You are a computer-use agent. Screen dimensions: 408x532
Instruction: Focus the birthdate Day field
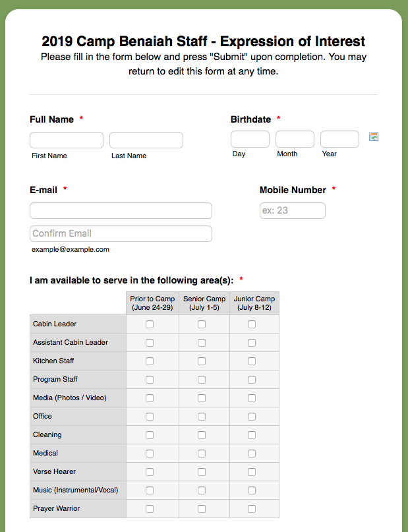tap(250, 139)
